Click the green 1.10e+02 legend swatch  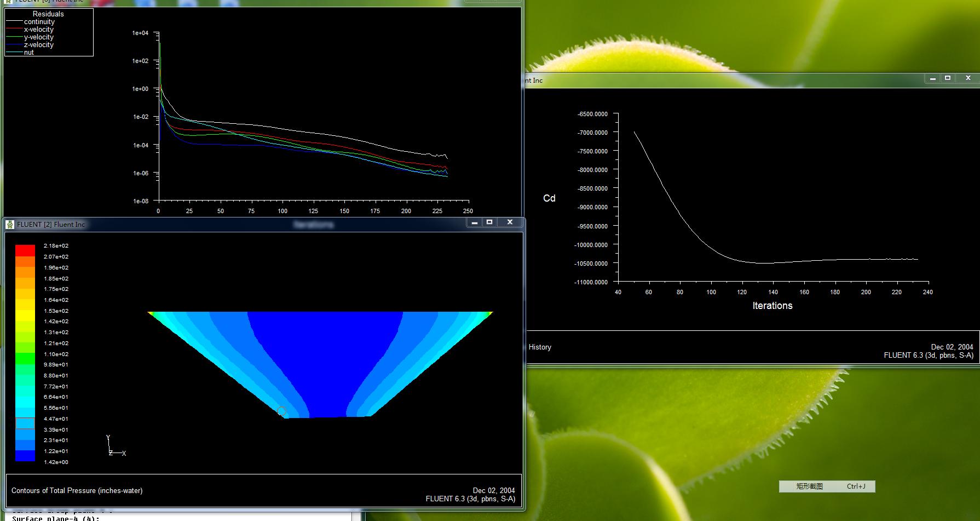click(25, 358)
